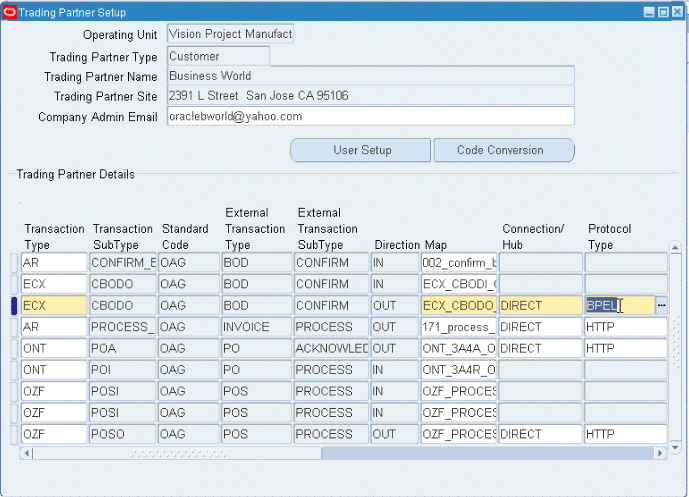This screenshot has width=689, height=497.
Task: Click the ECX_CBODI_ map cell
Action: tap(459, 284)
